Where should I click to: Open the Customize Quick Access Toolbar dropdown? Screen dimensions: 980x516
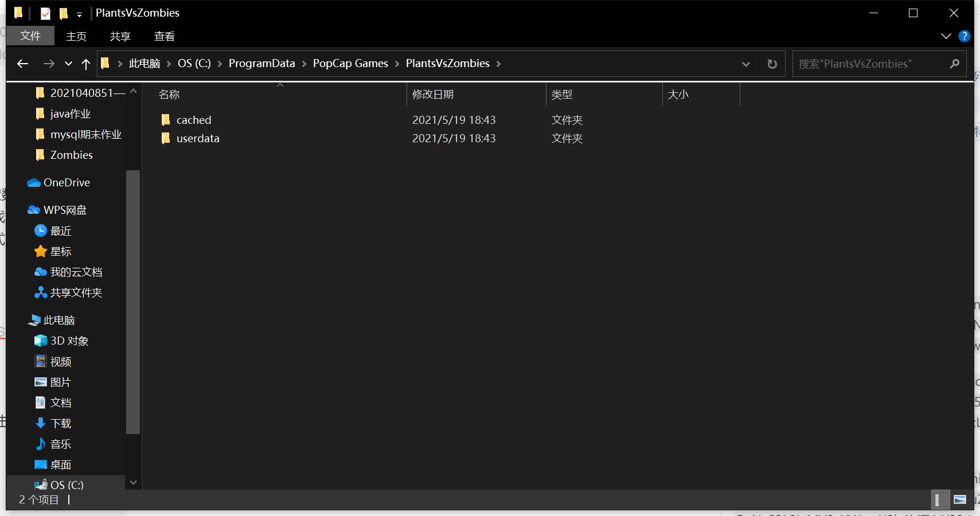click(79, 14)
